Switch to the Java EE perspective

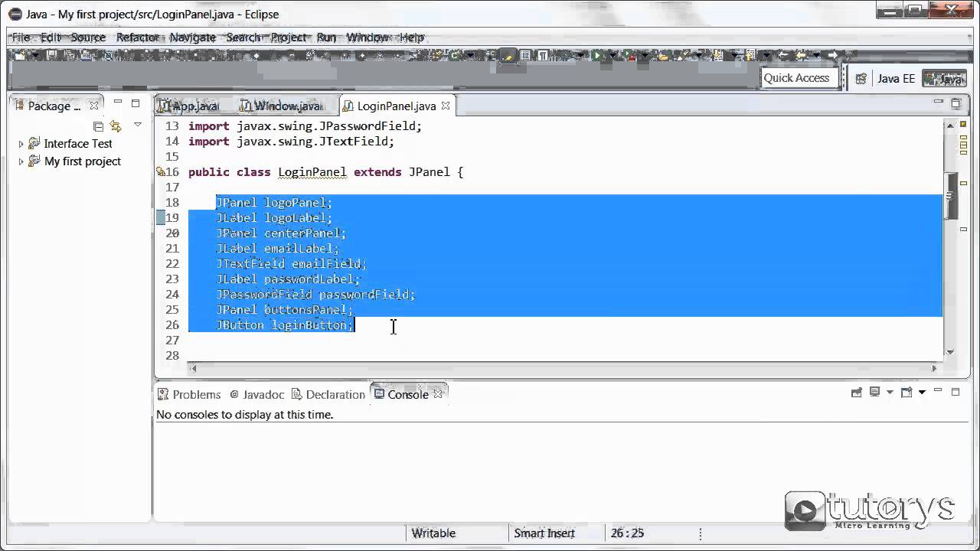[x=896, y=78]
